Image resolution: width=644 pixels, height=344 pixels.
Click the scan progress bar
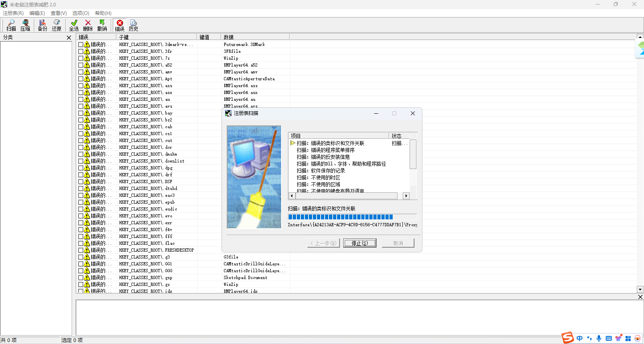[352, 217]
